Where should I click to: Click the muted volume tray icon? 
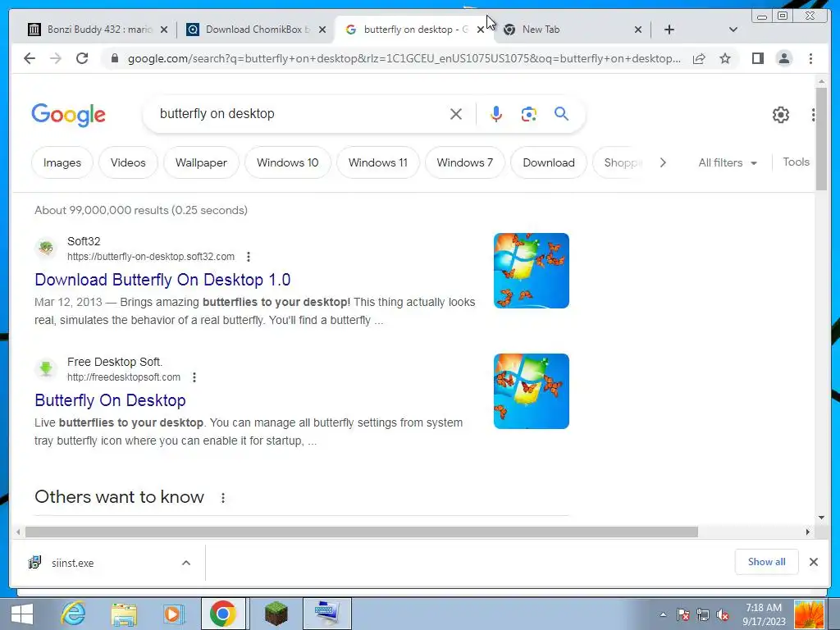[x=723, y=615]
